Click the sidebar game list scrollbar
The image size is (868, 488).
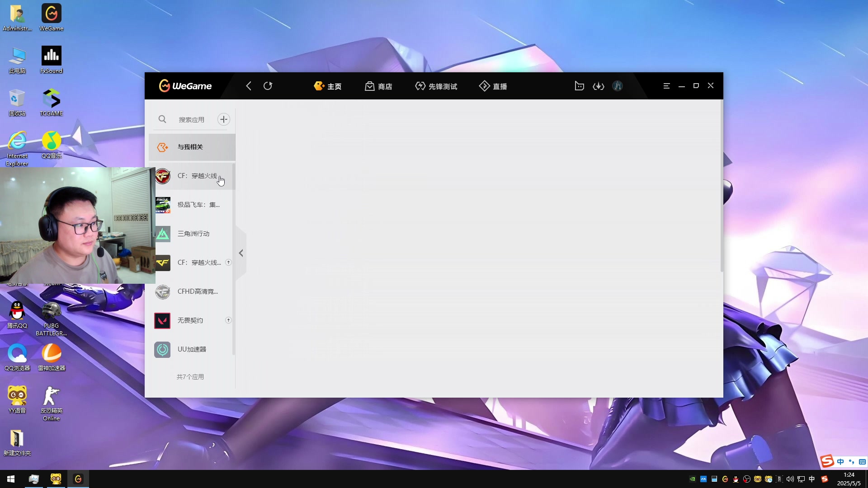(x=233, y=260)
